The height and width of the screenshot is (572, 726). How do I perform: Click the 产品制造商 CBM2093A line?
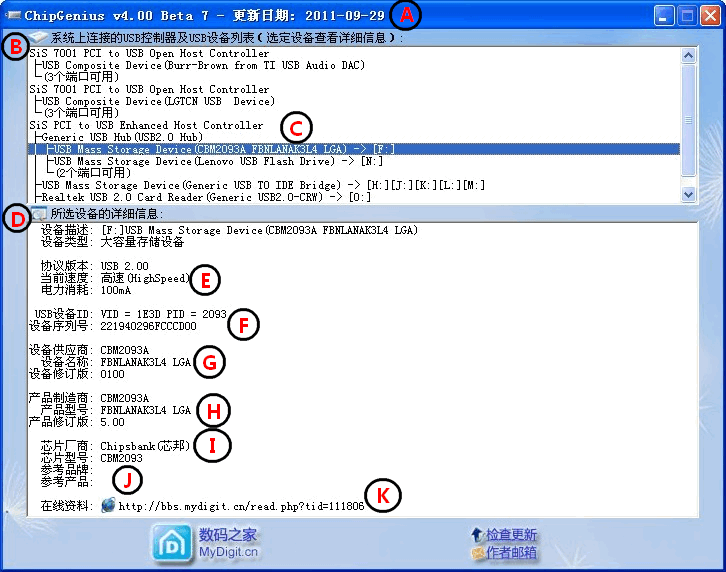pyautogui.click(x=89, y=399)
